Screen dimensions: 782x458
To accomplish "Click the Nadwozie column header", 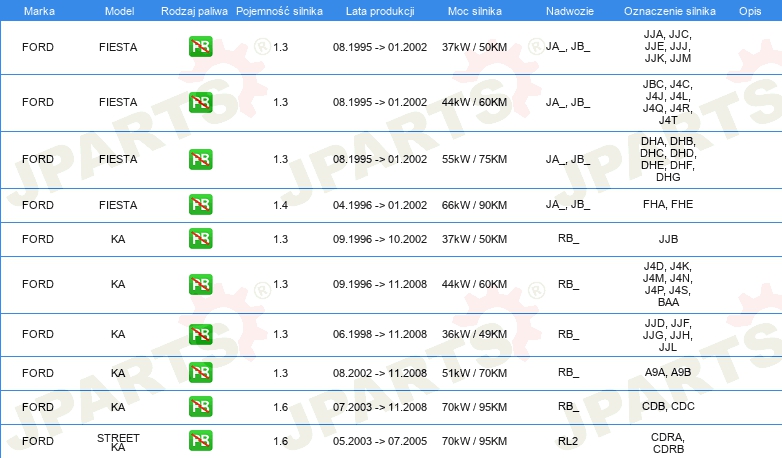I will click(570, 11).
